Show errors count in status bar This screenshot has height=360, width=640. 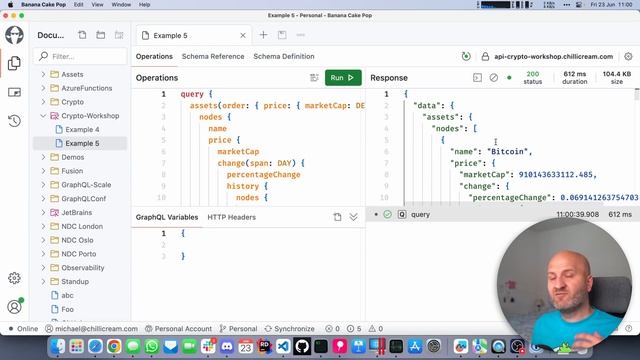click(x=332, y=329)
